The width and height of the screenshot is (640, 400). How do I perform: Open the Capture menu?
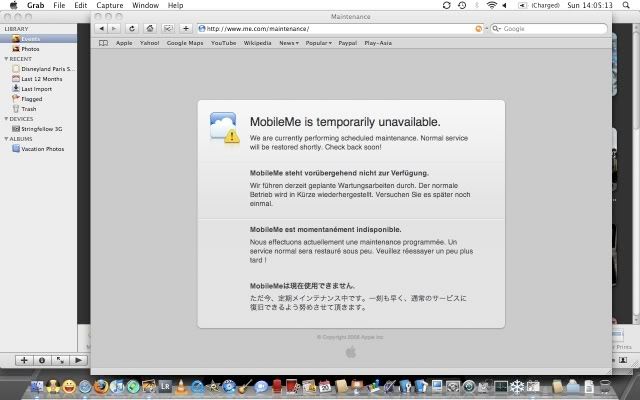tap(109, 6)
